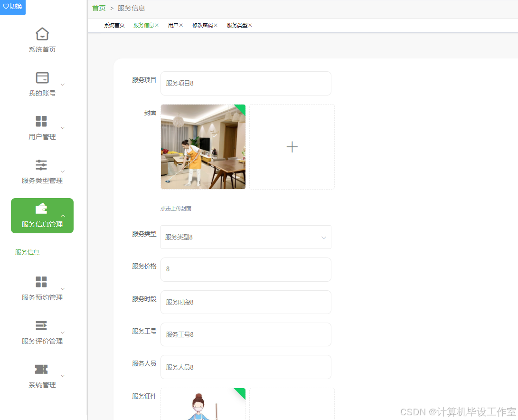
Task: Switch to the 服务类型 tab
Action: (237, 25)
